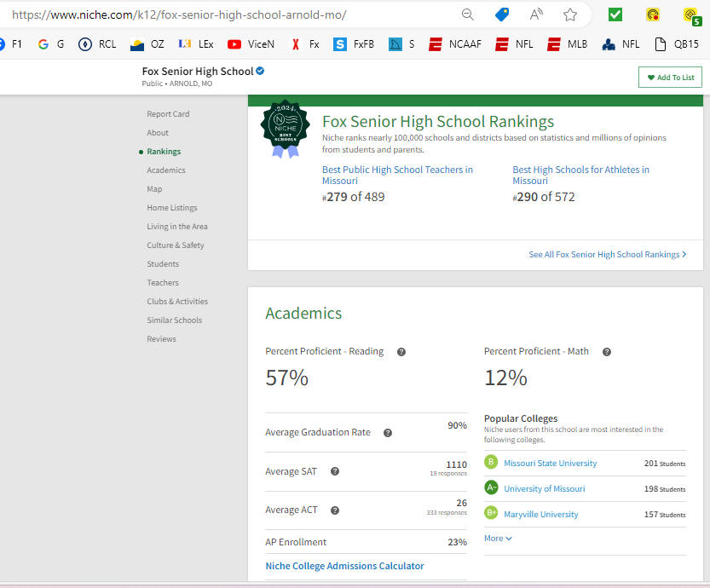Open the shopping tag icon in address bar
Image resolution: width=710 pixels, height=588 pixels.
coord(502,14)
